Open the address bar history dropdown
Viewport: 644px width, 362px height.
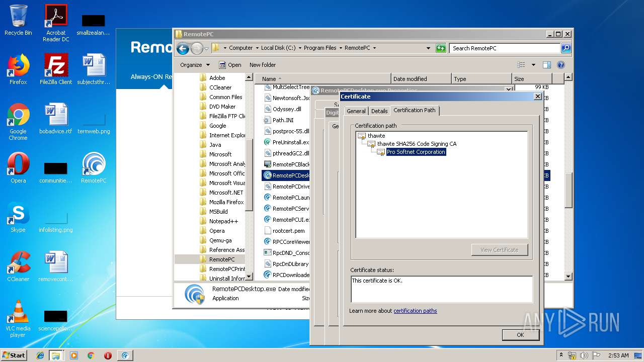pyautogui.click(x=428, y=48)
